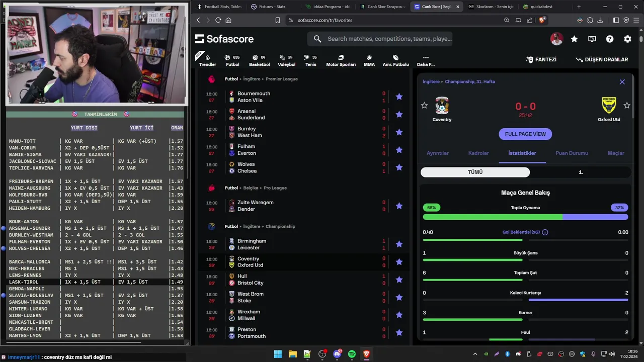
Task: Toggle favorite star for Birmingham vs Leicester
Action: pos(399,244)
